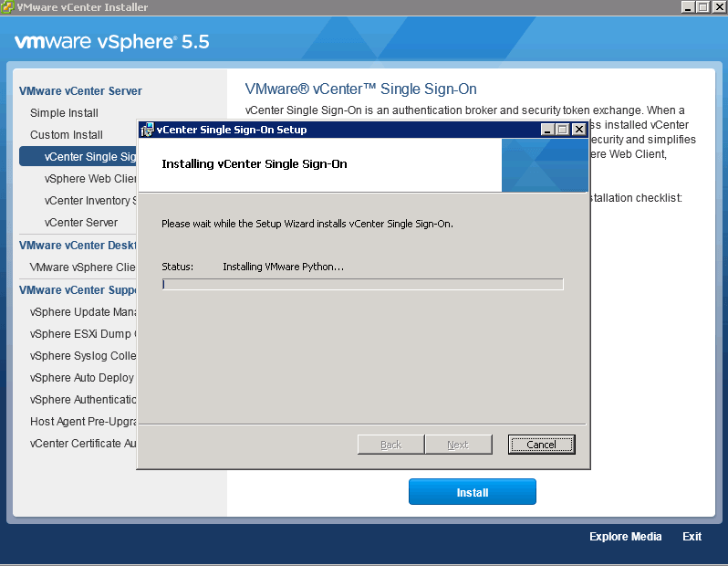Select vSphere Syslog Collector sidebar item
728x566 pixels.
point(83,355)
